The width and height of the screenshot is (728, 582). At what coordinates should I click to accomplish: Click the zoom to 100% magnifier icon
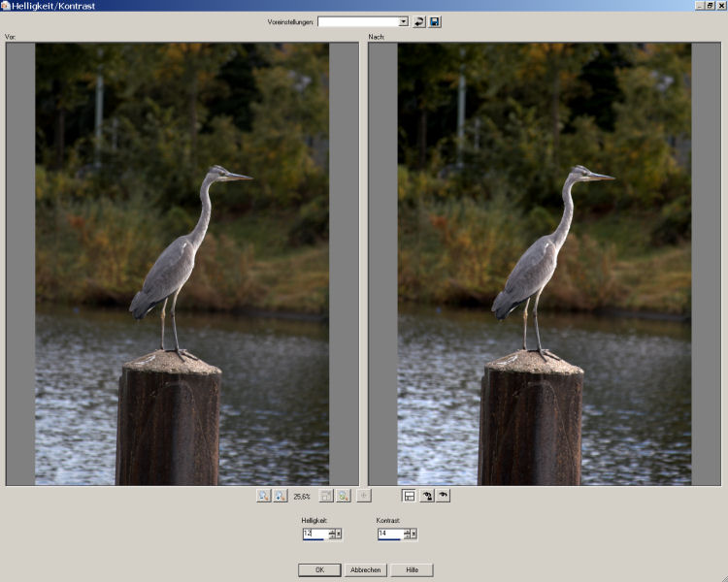click(344, 496)
